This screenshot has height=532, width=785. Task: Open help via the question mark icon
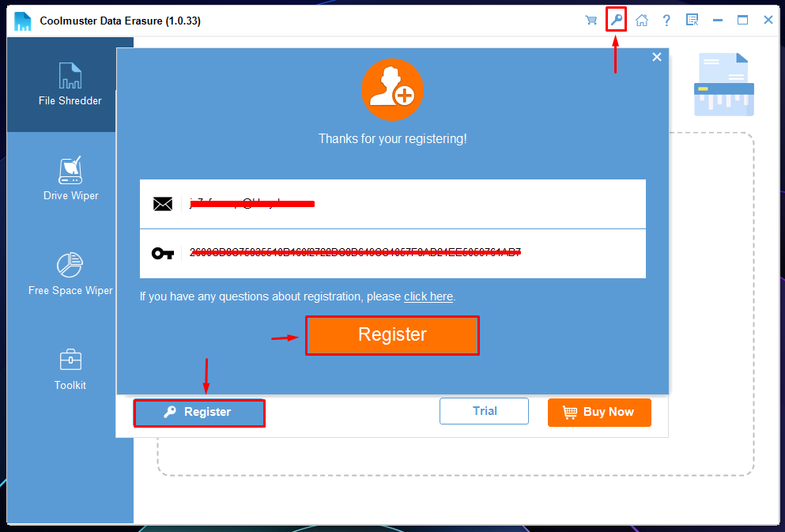pos(666,21)
